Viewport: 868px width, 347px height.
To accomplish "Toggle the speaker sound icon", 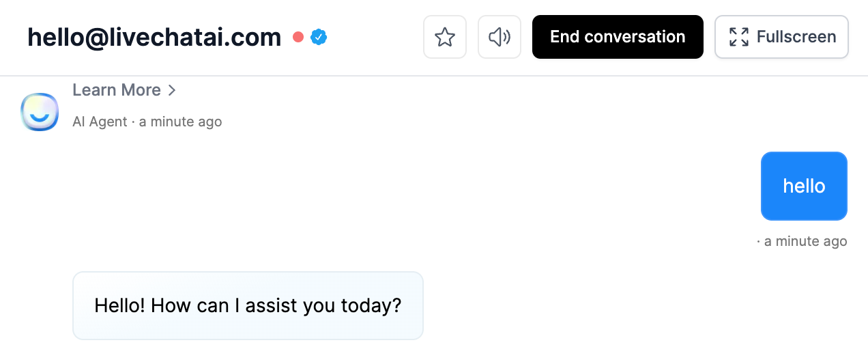I will (x=500, y=37).
